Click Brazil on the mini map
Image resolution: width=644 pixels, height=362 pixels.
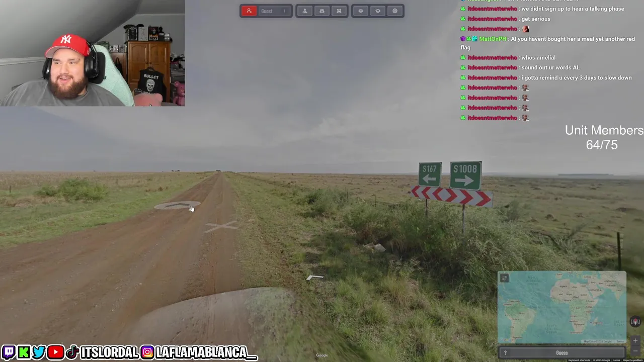[522, 313]
